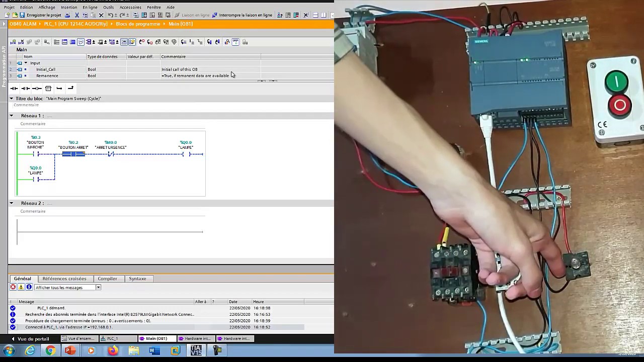Select the LAMPE output coil %Q0.0
This screenshot has height=362, width=644.
coord(186,154)
